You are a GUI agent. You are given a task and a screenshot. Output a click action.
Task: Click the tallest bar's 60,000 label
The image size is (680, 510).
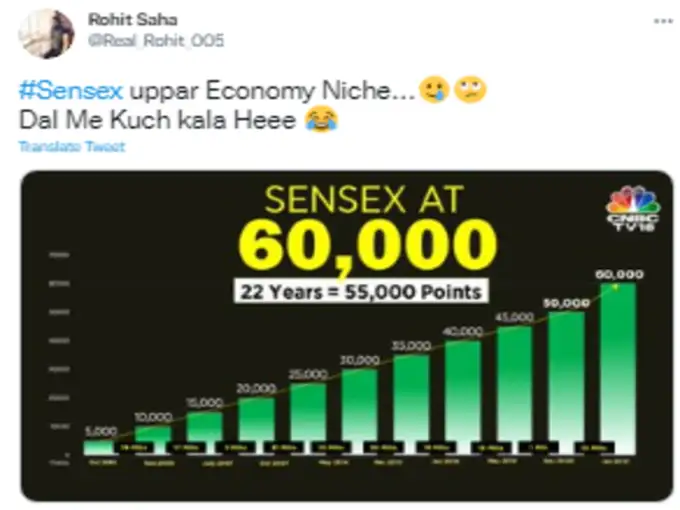point(618,274)
